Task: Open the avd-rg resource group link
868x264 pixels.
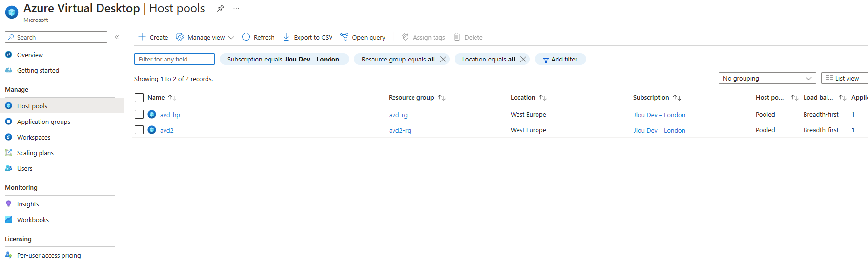Action: 398,115
